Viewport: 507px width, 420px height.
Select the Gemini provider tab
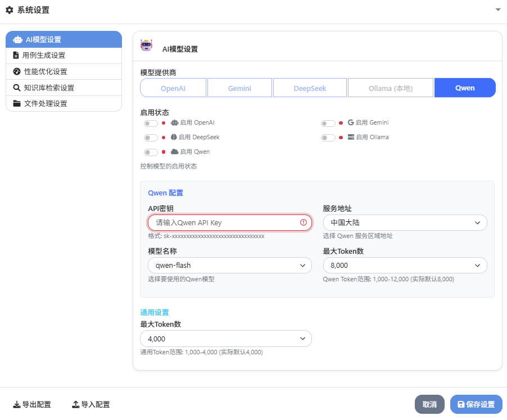pos(239,88)
